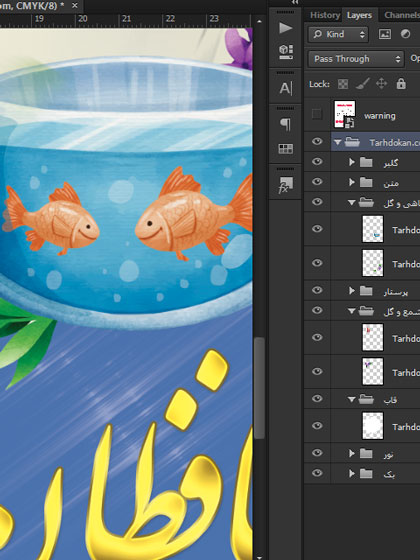Collapse the اهی و گل group

coord(352,202)
